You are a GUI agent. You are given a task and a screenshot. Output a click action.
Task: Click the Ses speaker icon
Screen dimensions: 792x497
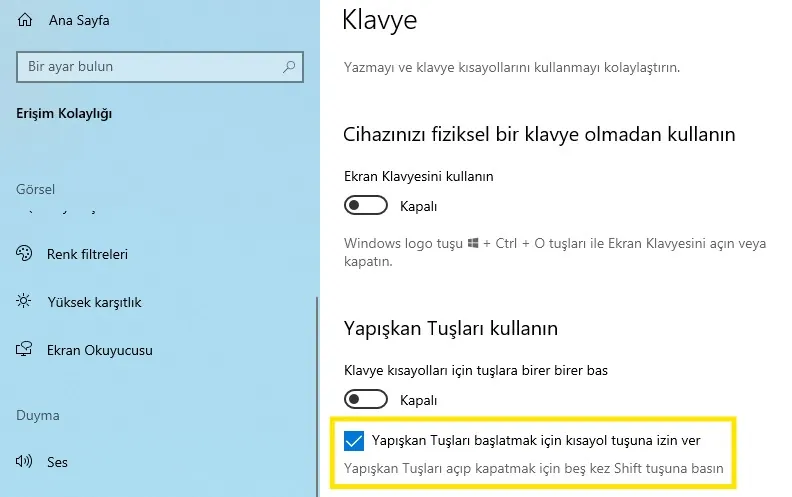click(25, 462)
